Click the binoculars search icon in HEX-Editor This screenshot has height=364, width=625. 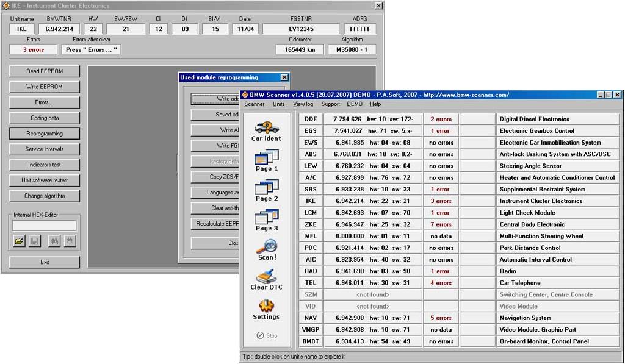click(54, 241)
